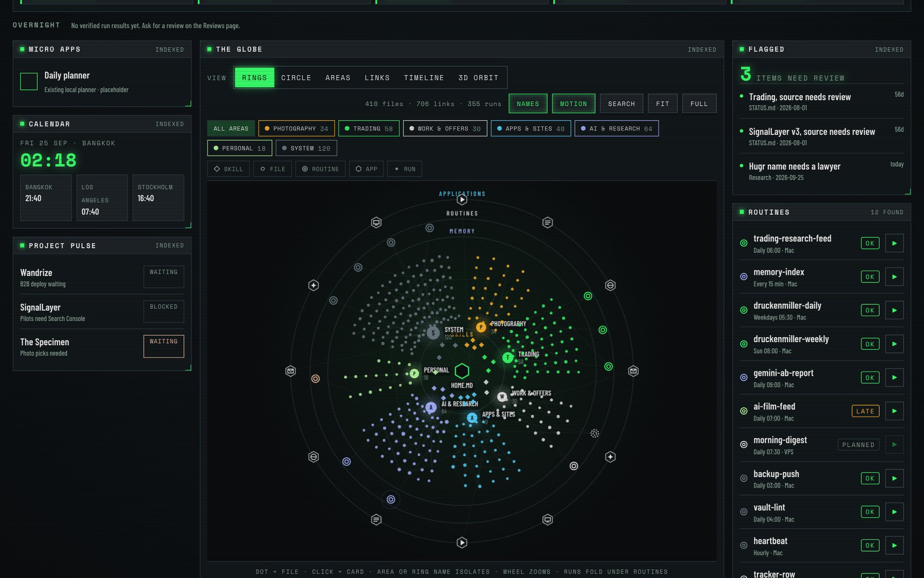Run the memory-index routine
Screen dimensions: 924x578
point(894,277)
